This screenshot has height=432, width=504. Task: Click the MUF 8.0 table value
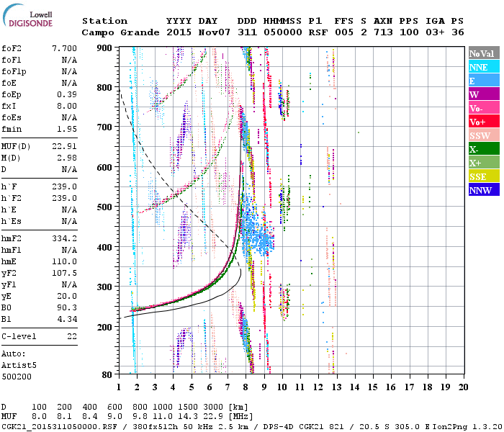point(39,416)
